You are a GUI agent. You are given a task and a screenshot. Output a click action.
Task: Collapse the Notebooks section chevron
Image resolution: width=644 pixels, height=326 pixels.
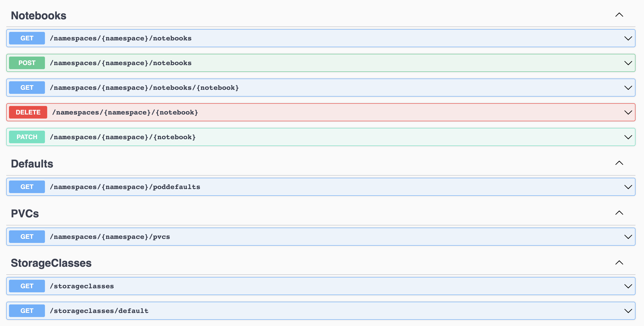click(619, 15)
